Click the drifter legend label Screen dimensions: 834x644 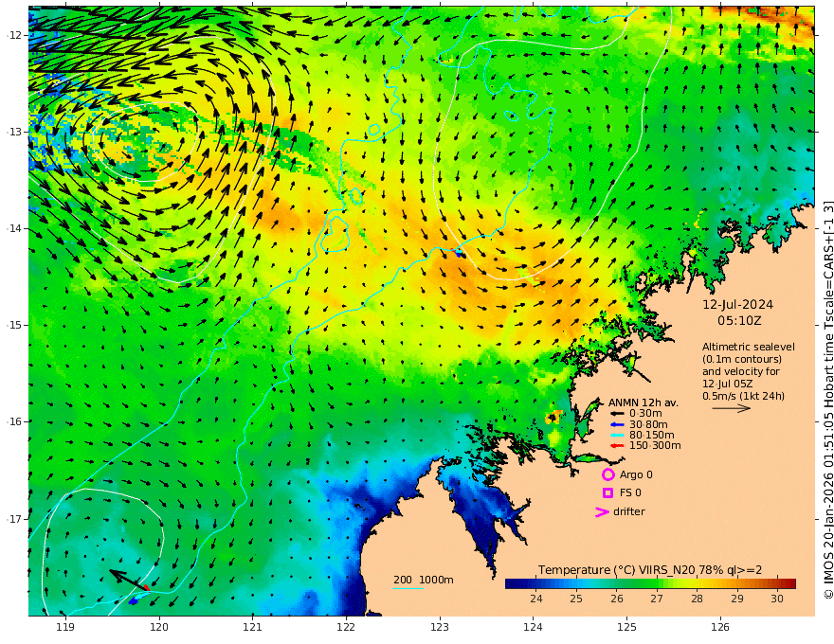(x=628, y=511)
